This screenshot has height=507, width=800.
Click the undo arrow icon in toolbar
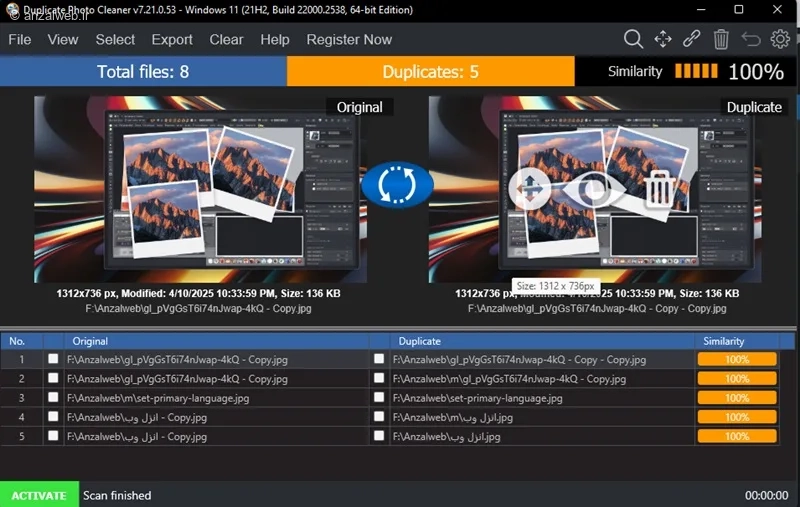751,39
